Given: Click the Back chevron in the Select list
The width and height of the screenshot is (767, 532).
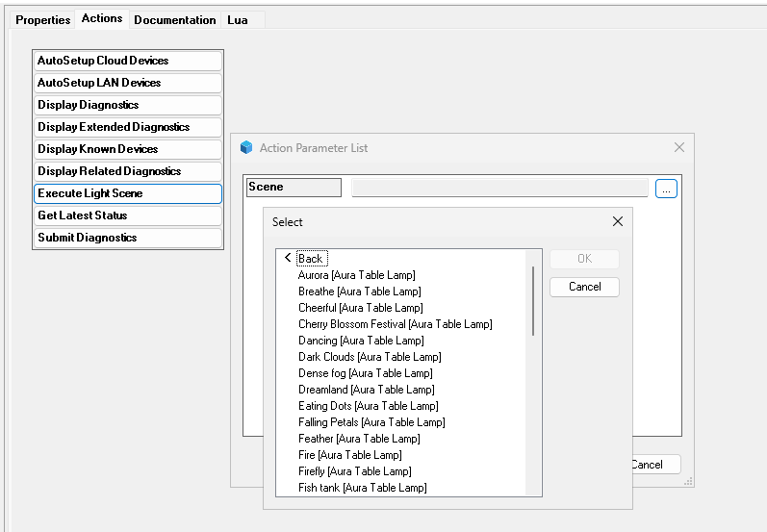Looking at the screenshot, I should coord(288,258).
